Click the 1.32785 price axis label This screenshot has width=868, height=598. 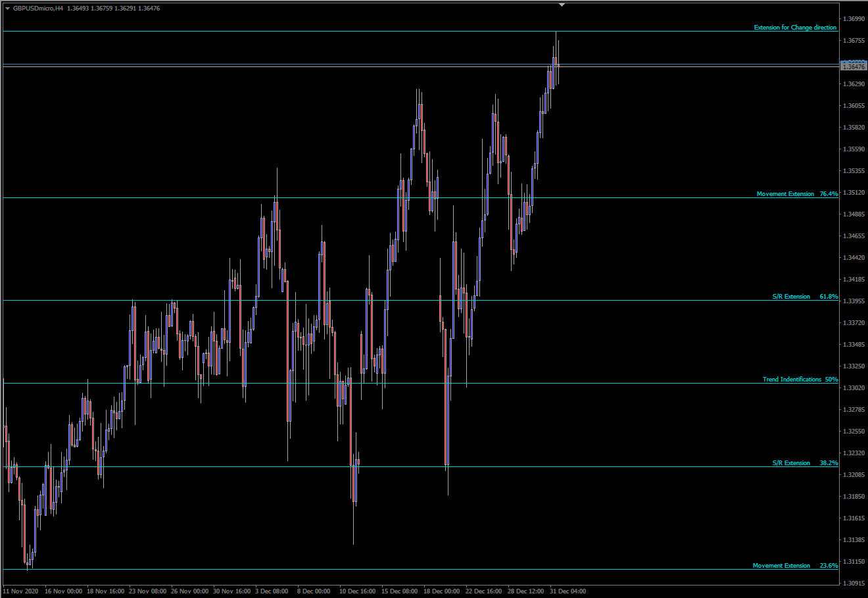click(x=853, y=410)
